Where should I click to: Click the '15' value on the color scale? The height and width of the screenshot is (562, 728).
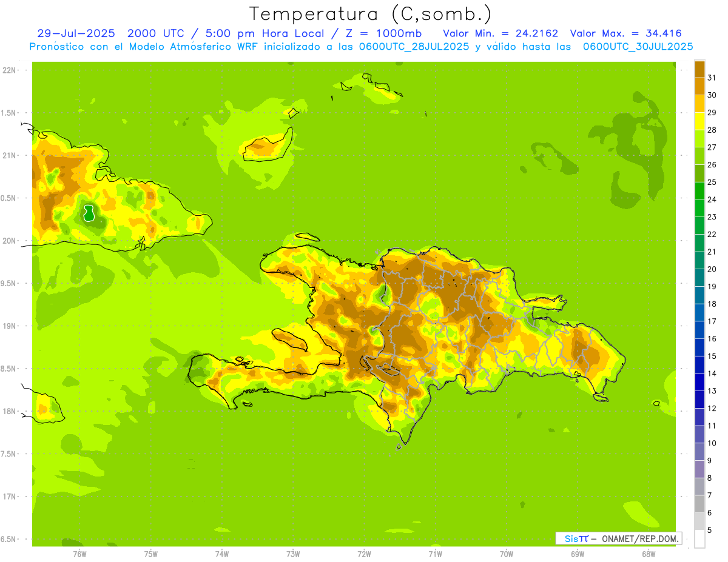coord(712,356)
